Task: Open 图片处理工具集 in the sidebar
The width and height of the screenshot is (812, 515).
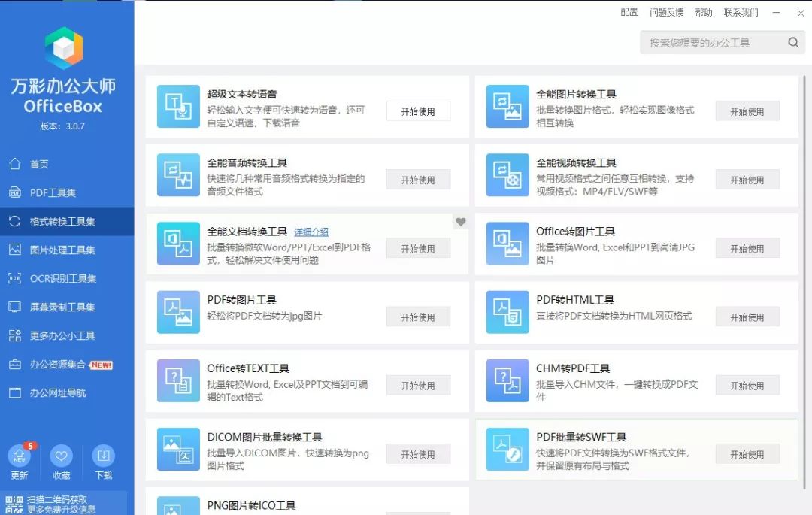Action: click(x=67, y=250)
